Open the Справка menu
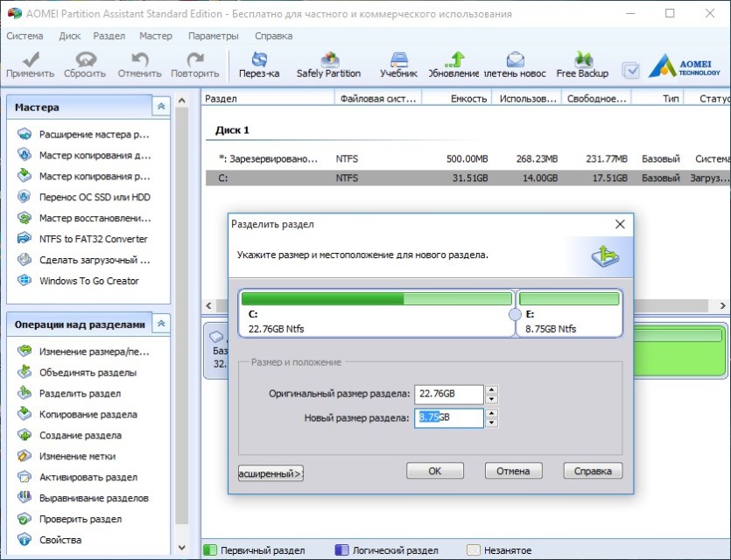The height and width of the screenshot is (560, 731). [274, 36]
